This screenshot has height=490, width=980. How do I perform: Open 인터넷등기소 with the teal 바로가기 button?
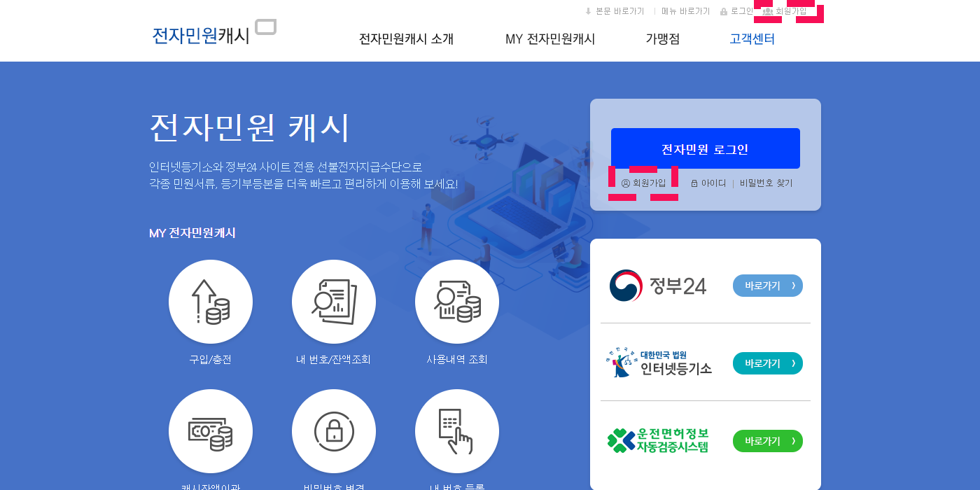pos(768,363)
